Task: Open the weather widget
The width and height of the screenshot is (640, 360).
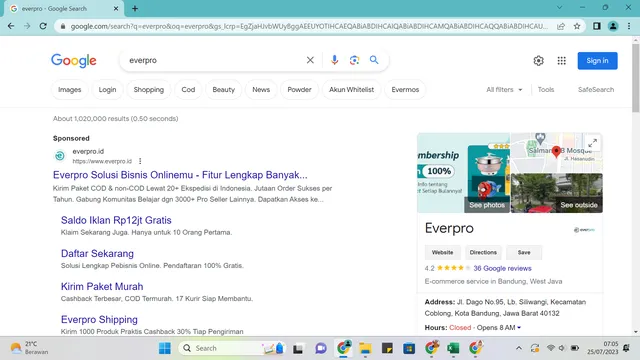Action: (29, 348)
